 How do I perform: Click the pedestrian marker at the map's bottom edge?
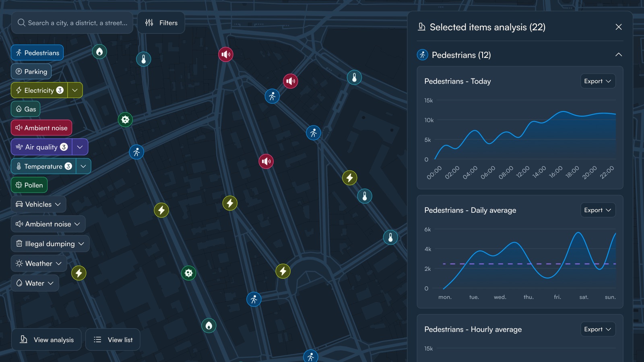click(310, 356)
